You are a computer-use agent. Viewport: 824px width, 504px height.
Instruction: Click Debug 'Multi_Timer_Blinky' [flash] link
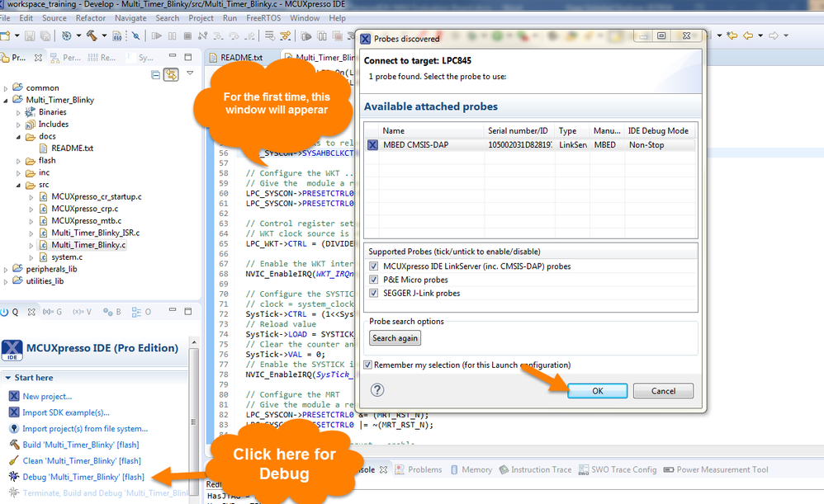coord(83,477)
